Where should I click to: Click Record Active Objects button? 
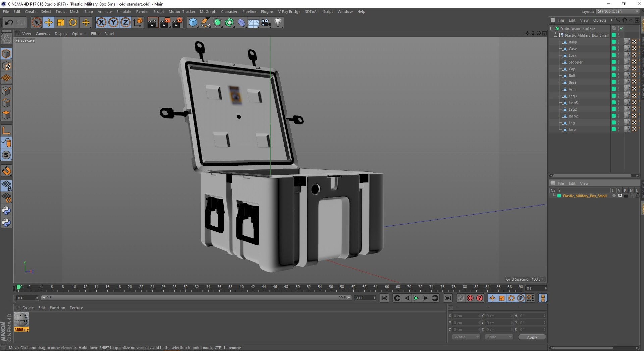(x=461, y=298)
